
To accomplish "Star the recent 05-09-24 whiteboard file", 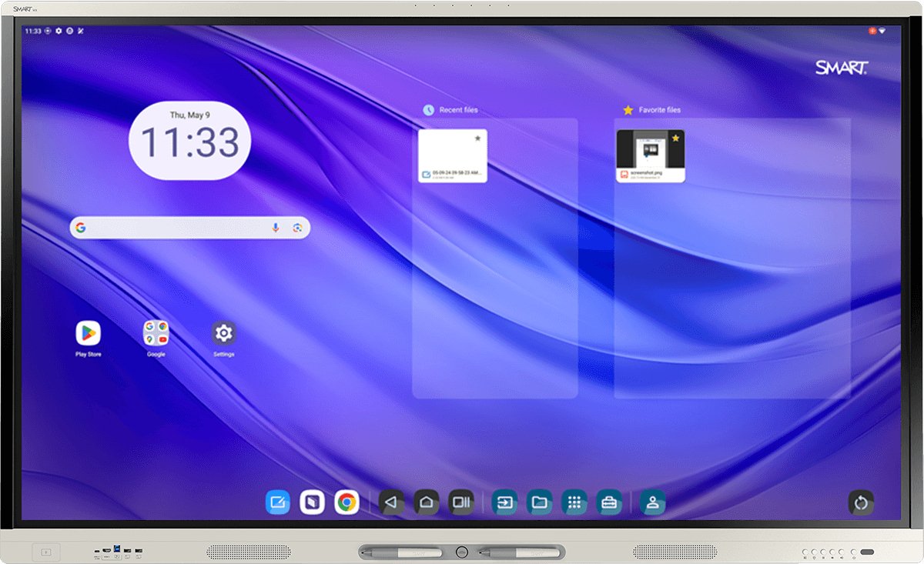I will 477,139.
